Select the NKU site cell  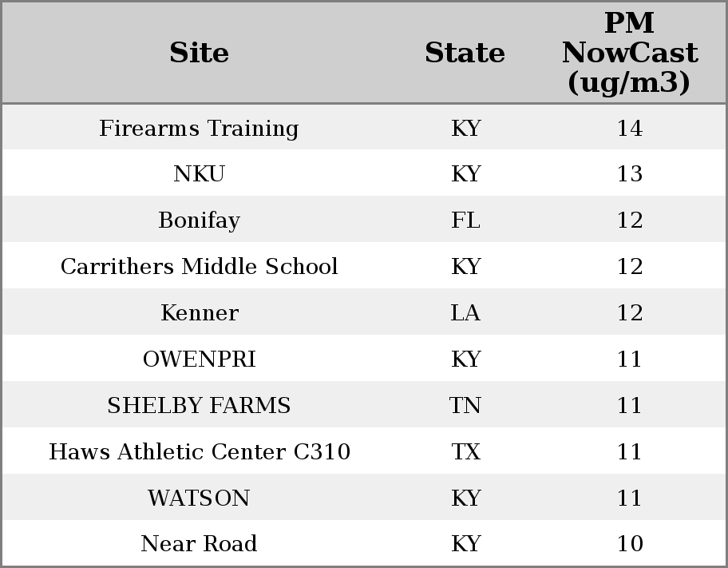[x=199, y=174]
